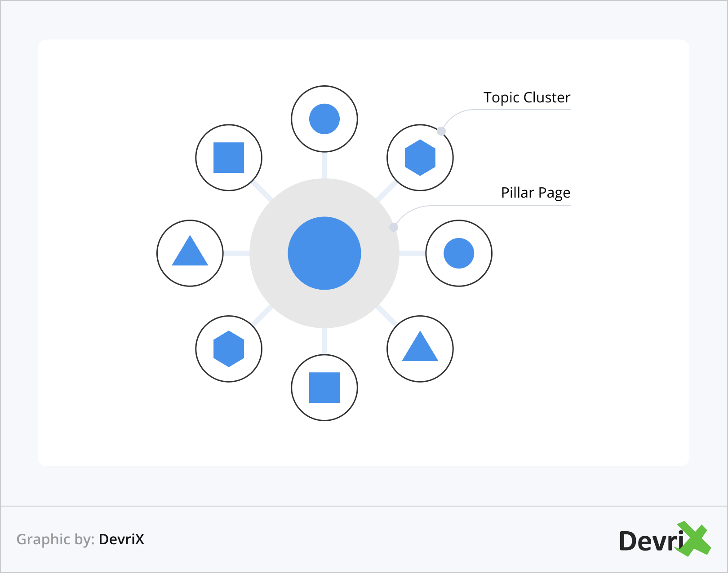The width and height of the screenshot is (728, 573).
Task: Click the circle node directly above the pillar
Action: [x=324, y=119]
